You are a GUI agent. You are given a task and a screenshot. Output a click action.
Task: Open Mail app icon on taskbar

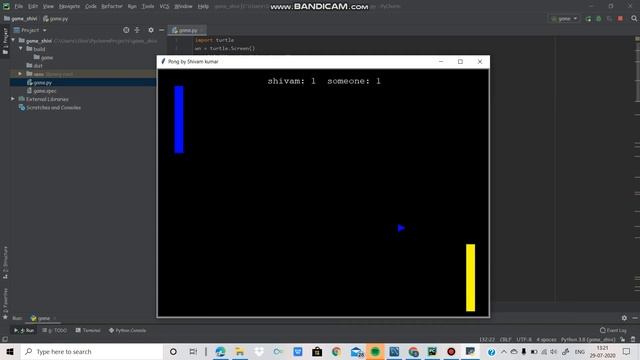(x=356, y=351)
